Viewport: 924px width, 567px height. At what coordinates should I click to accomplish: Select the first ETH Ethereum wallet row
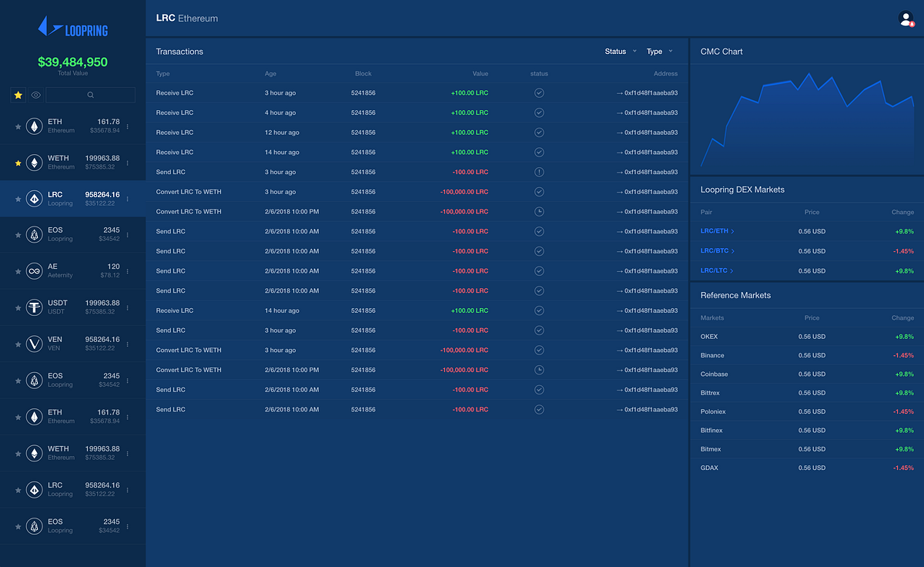[73, 126]
